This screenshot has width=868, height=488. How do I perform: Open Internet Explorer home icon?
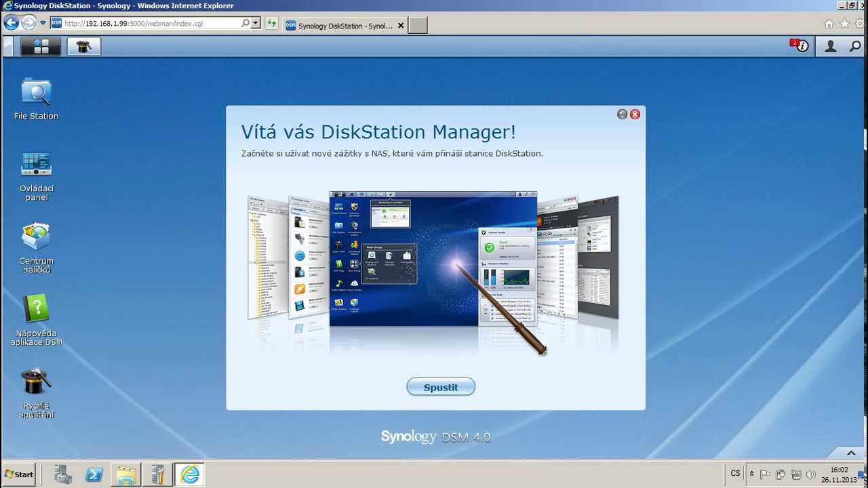[829, 24]
